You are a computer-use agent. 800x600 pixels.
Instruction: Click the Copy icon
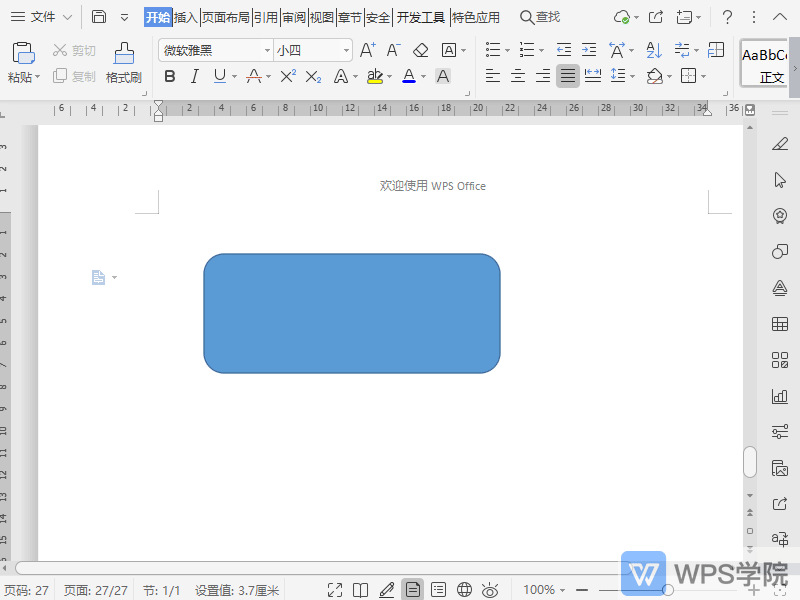coord(60,77)
